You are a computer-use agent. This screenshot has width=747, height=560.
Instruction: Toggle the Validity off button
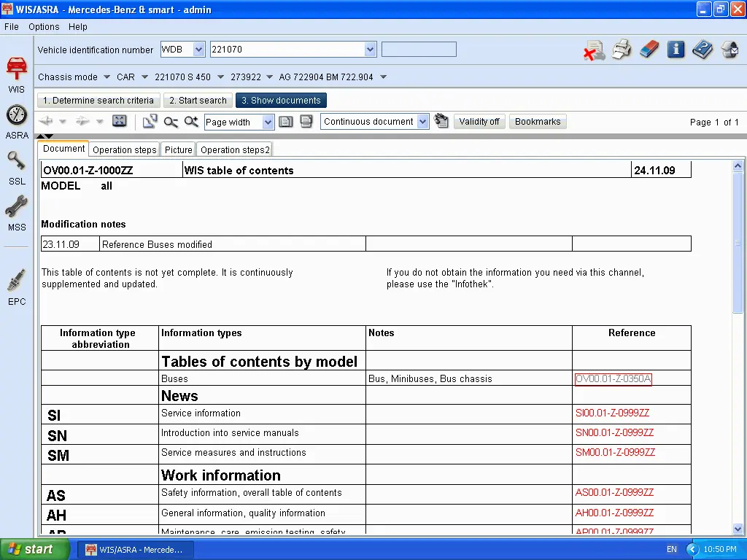(479, 122)
